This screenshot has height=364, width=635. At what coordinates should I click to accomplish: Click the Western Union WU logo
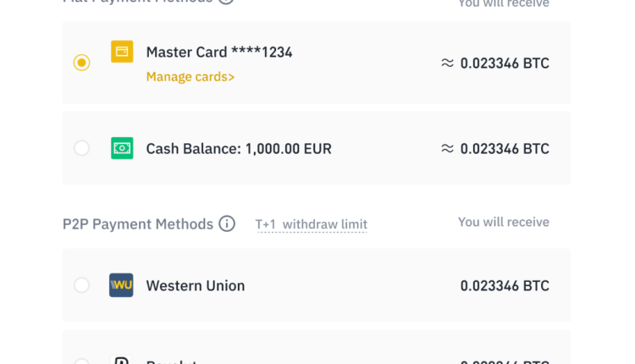tap(121, 285)
